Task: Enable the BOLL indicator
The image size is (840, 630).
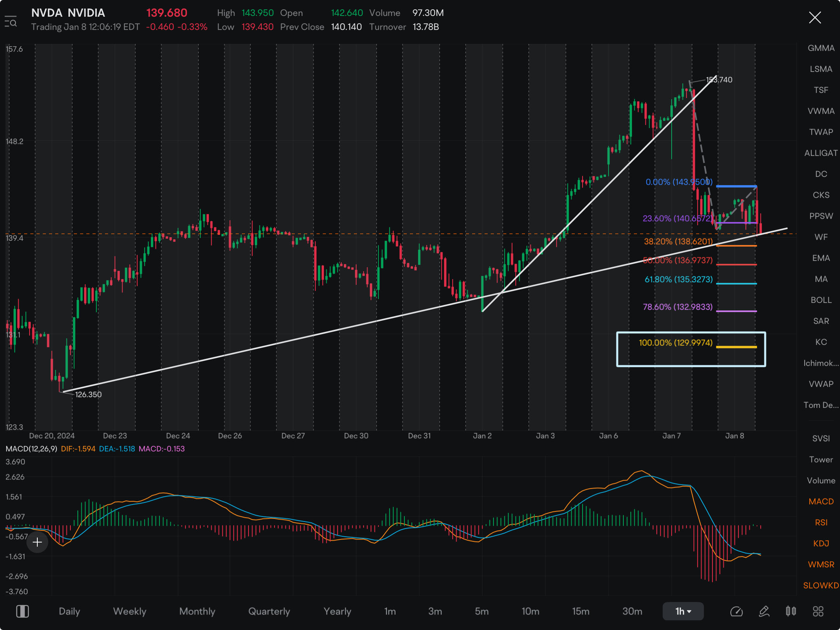Action: [821, 300]
